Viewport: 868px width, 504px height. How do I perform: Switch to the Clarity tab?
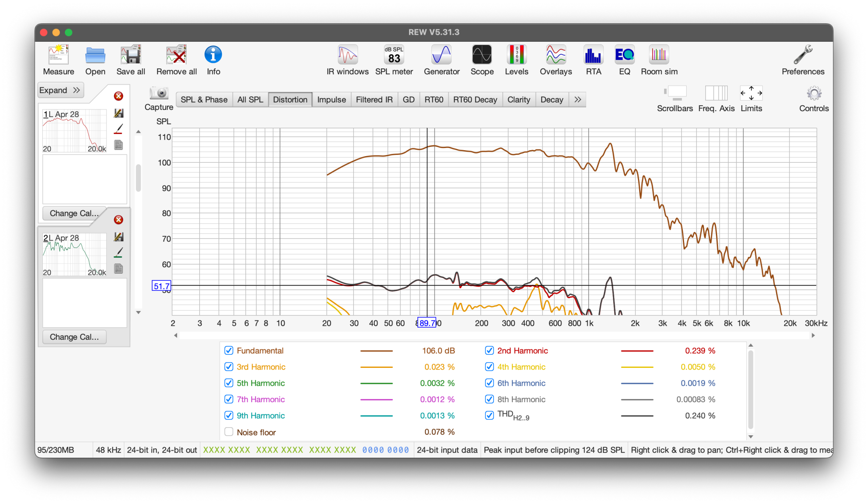(x=519, y=100)
